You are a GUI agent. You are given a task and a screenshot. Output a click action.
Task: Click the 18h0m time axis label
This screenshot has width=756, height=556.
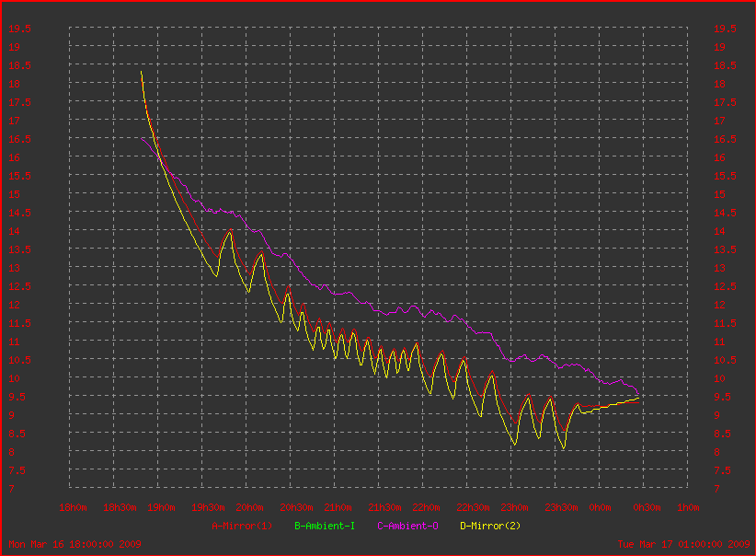73,507
